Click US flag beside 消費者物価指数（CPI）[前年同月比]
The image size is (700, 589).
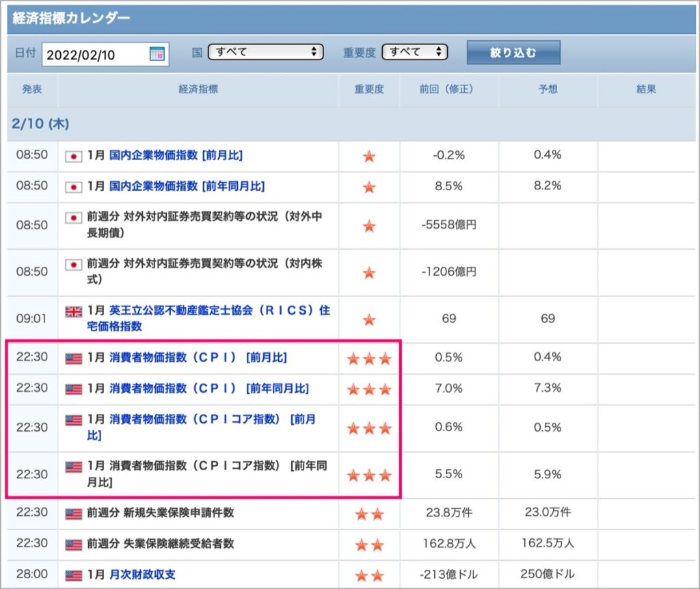point(74,389)
